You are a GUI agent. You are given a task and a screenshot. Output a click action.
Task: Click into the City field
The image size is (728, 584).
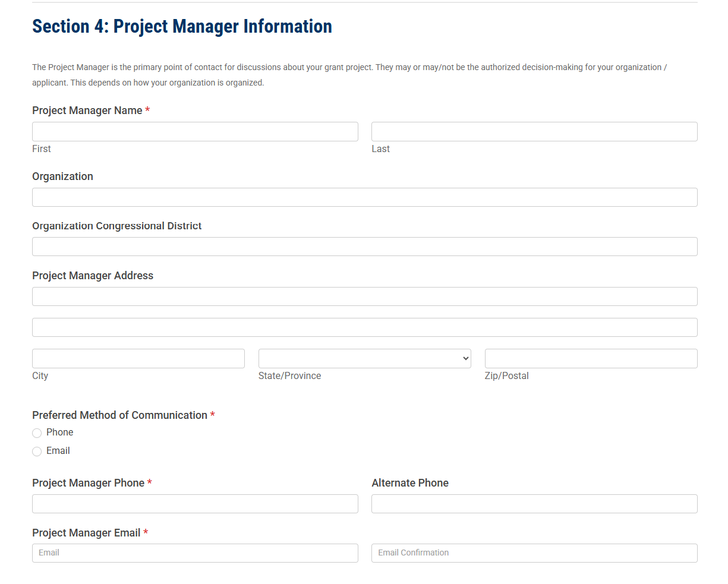click(138, 358)
